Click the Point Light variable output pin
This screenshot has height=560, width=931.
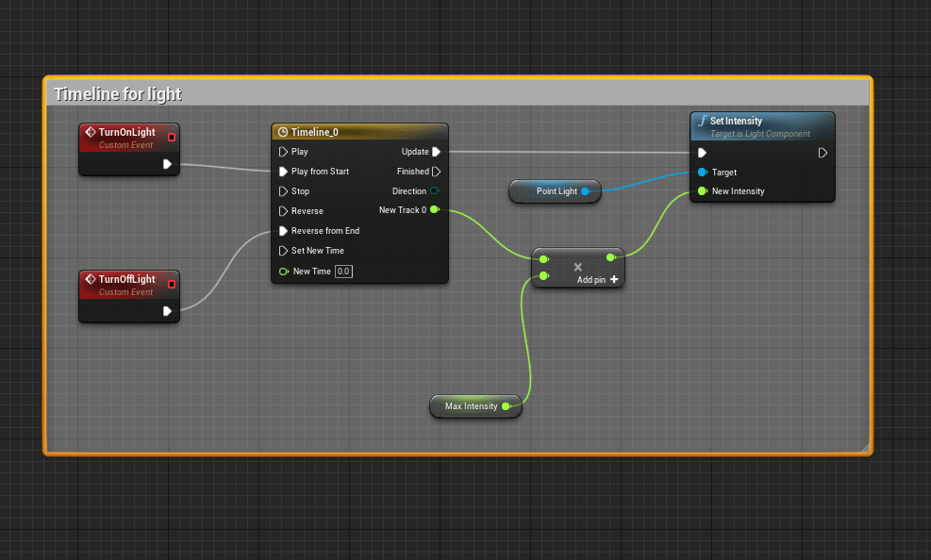pyautogui.click(x=585, y=191)
